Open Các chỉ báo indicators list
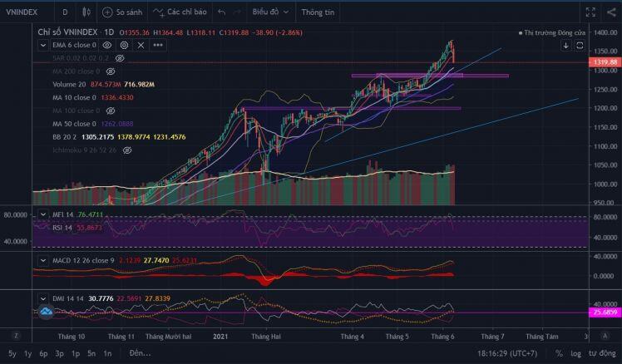 [x=180, y=12]
